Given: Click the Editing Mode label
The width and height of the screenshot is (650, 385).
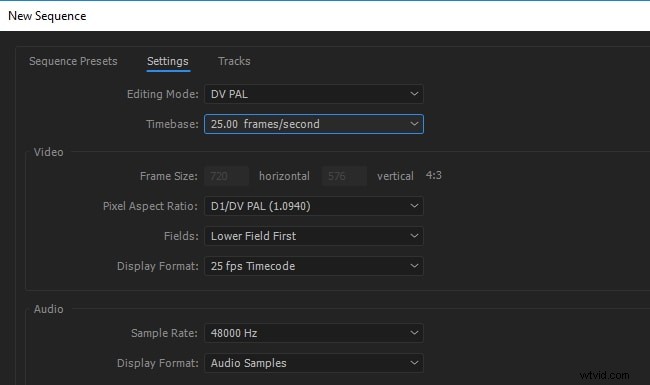Looking at the screenshot, I should coord(162,94).
